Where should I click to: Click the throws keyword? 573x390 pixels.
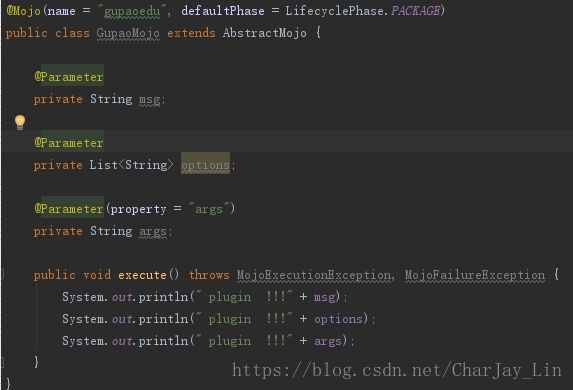tap(209, 275)
